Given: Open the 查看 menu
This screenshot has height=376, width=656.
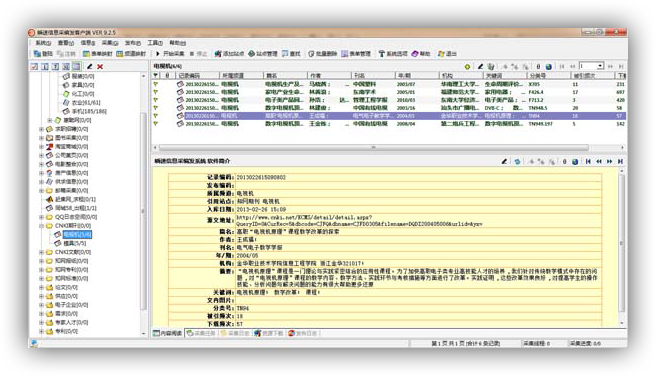Looking at the screenshot, I should (x=65, y=43).
